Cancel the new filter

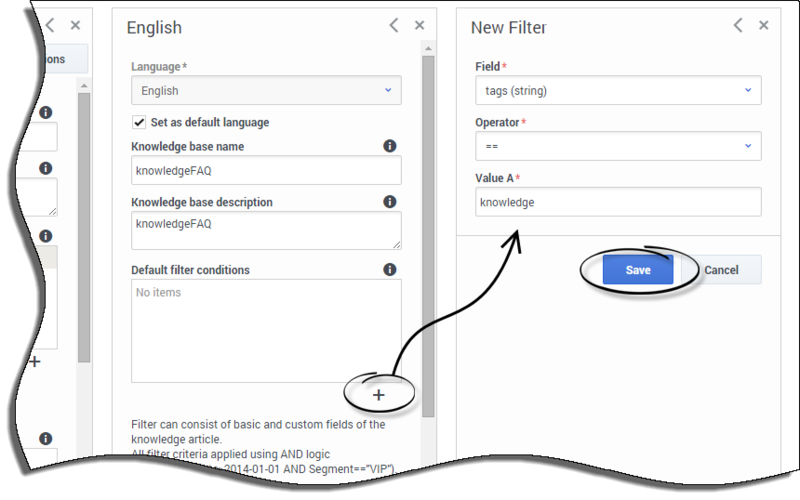pyautogui.click(x=721, y=270)
